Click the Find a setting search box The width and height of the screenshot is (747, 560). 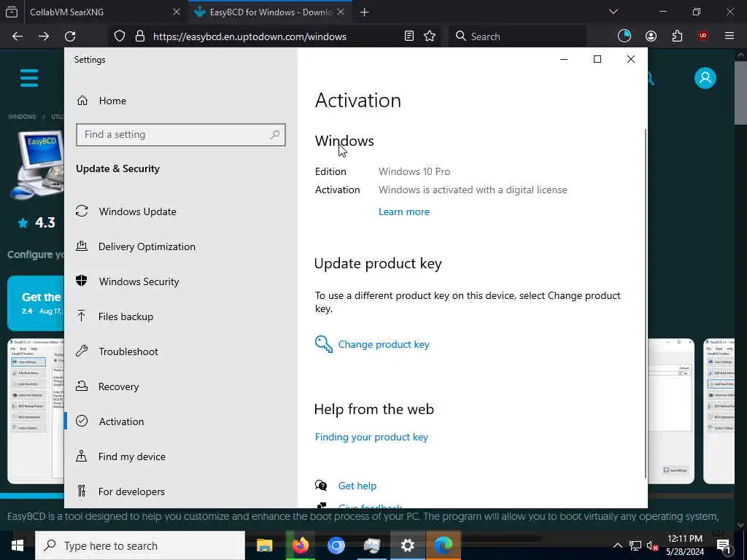pyautogui.click(x=181, y=135)
